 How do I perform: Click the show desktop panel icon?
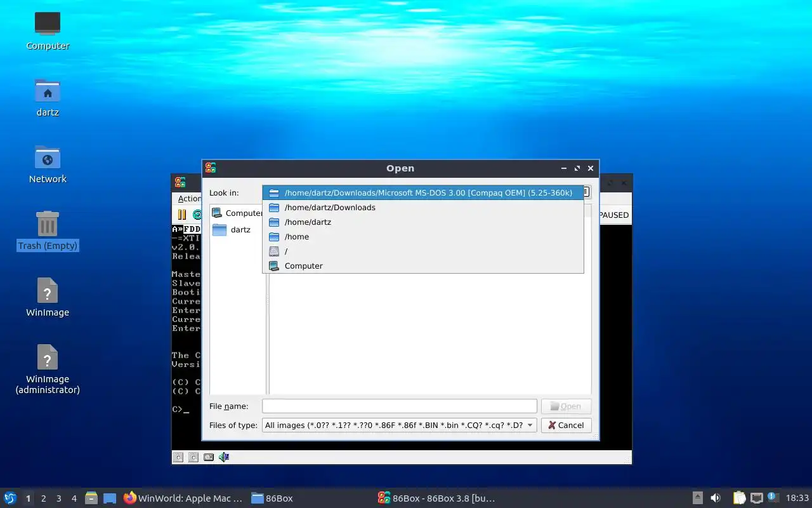pyautogui.click(x=110, y=498)
